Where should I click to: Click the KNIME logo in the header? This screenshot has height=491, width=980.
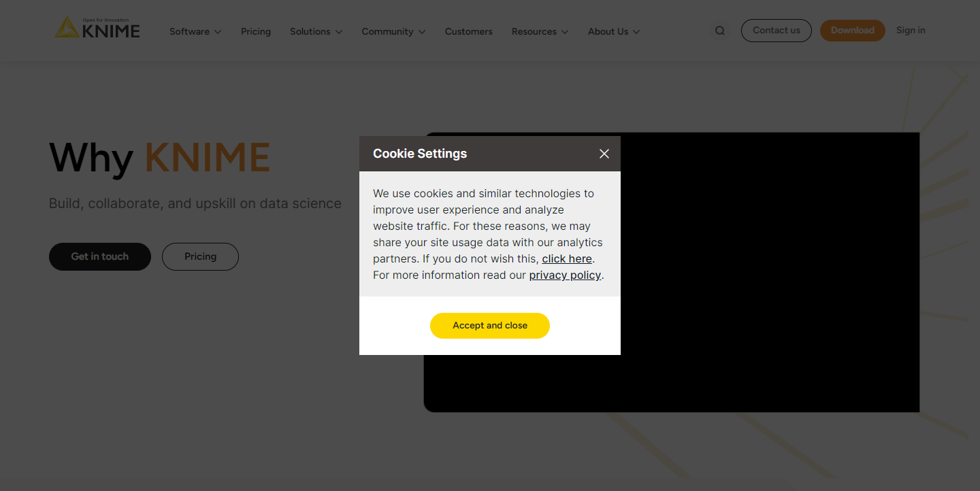click(97, 28)
